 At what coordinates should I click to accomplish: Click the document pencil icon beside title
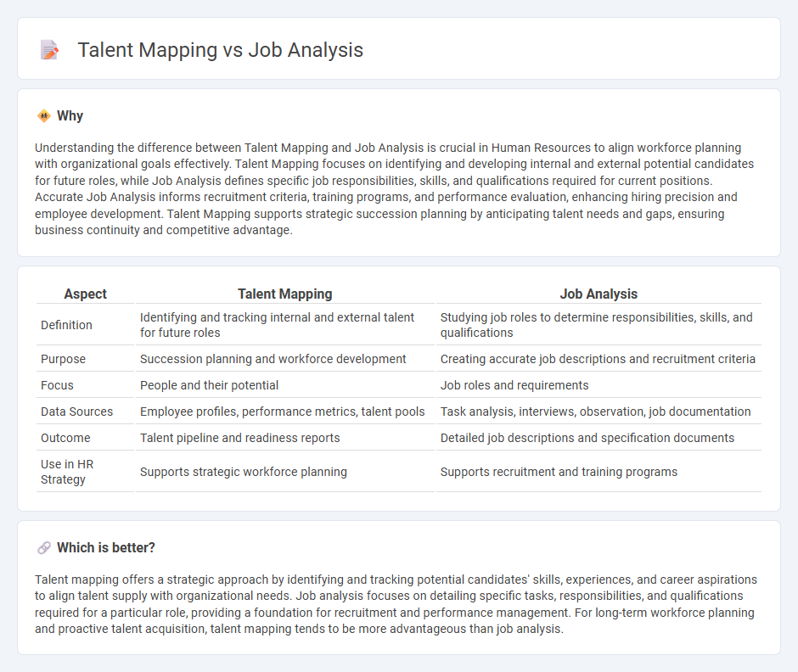coord(49,50)
